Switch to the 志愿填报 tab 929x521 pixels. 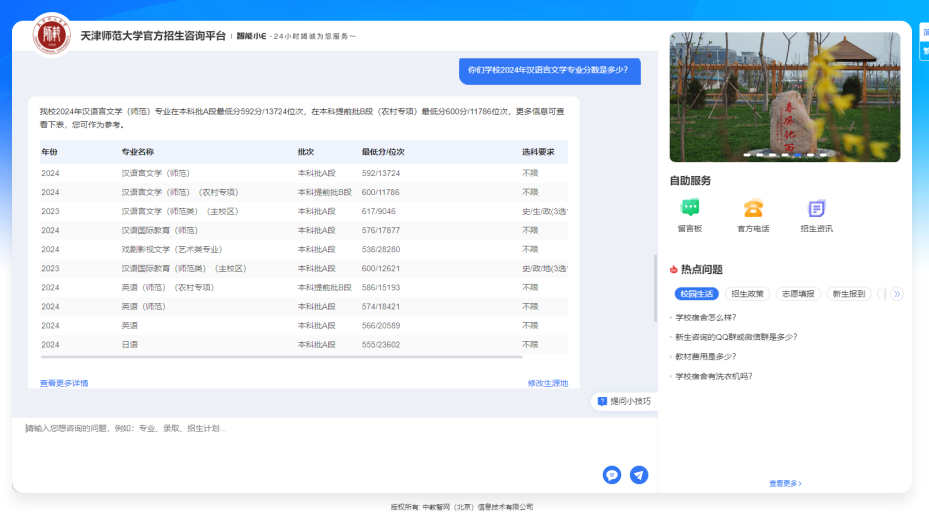click(798, 294)
